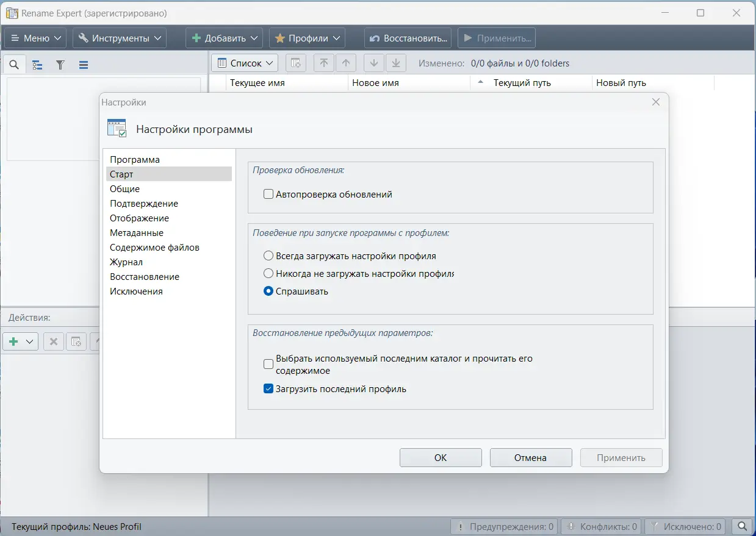Confirm settings with the OK button
The width and height of the screenshot is (756, 536).
pyautogui.click(x=441, y=458)
